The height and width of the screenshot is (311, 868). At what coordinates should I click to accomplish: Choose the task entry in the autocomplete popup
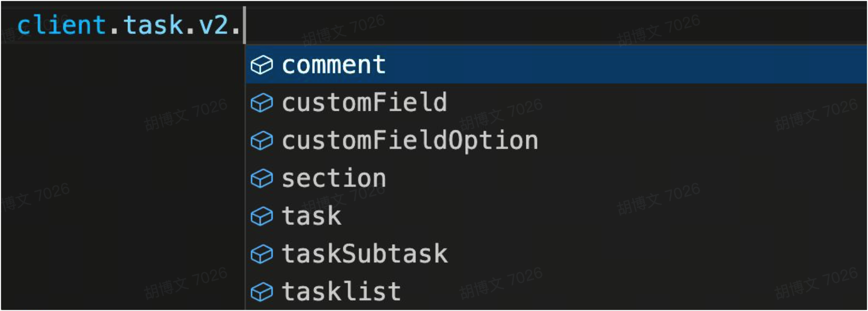tap(311, 217)
